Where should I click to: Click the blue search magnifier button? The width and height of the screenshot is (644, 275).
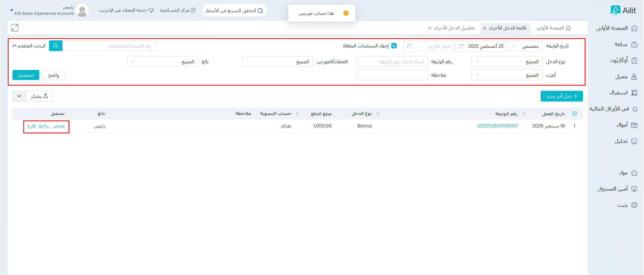point(56,46)
